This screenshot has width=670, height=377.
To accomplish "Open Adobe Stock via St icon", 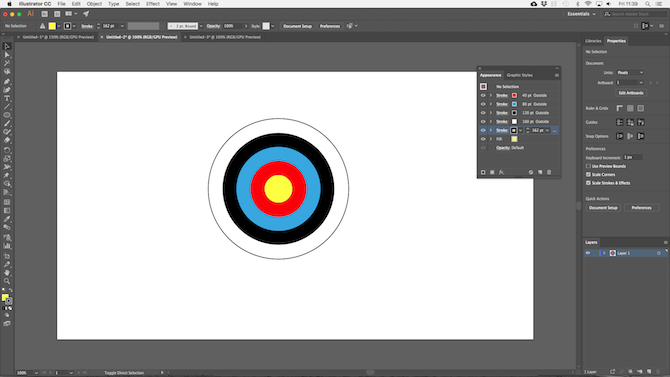I will 57,14.
